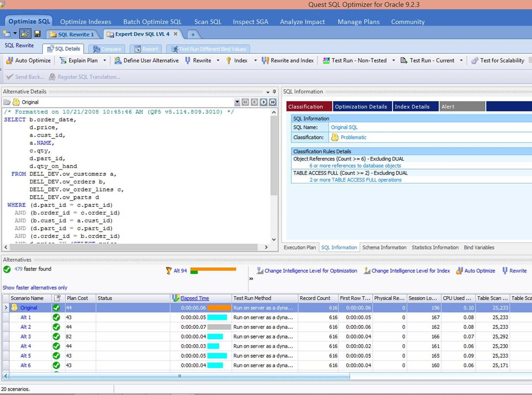Open the Explain Plan dropdown arrow
The image size is (532, 395).
pos(105,61)
